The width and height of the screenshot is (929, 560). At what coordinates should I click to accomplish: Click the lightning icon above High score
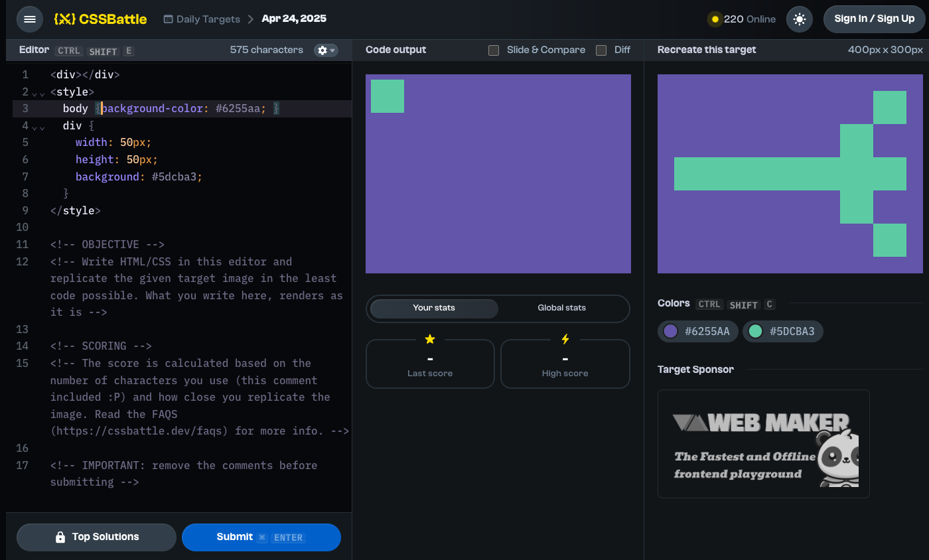pos(565,339)
